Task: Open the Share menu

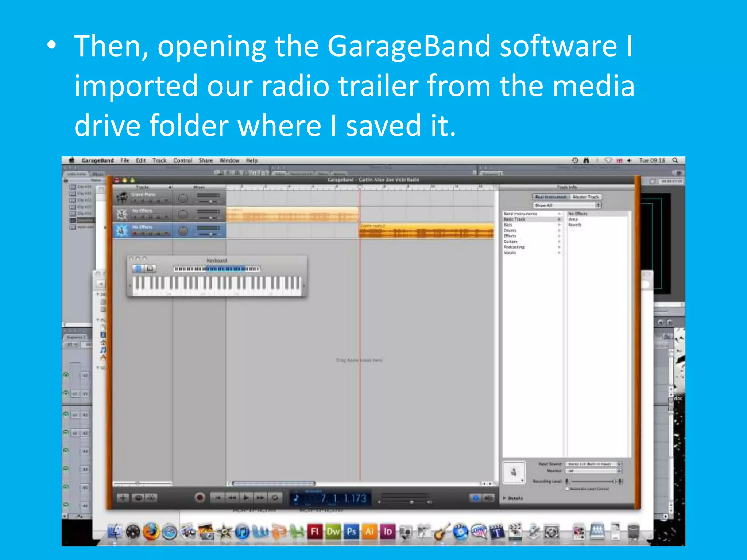Action: (206, 160)
